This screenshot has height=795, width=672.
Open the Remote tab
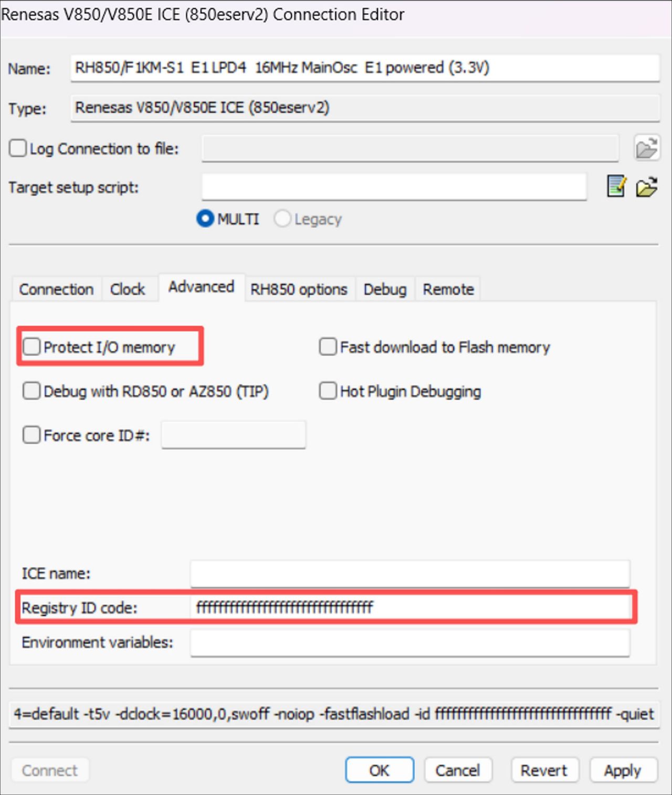tap(448, 289)
